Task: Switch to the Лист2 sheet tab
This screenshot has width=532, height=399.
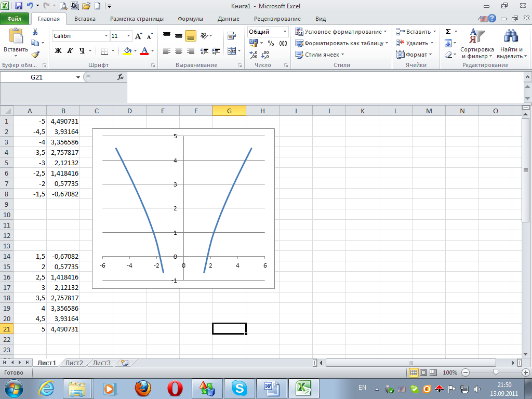Action: point(74,363)
